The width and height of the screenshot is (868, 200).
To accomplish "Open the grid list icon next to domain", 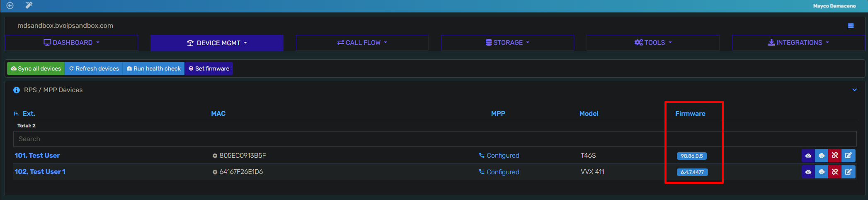I will 851,26.
